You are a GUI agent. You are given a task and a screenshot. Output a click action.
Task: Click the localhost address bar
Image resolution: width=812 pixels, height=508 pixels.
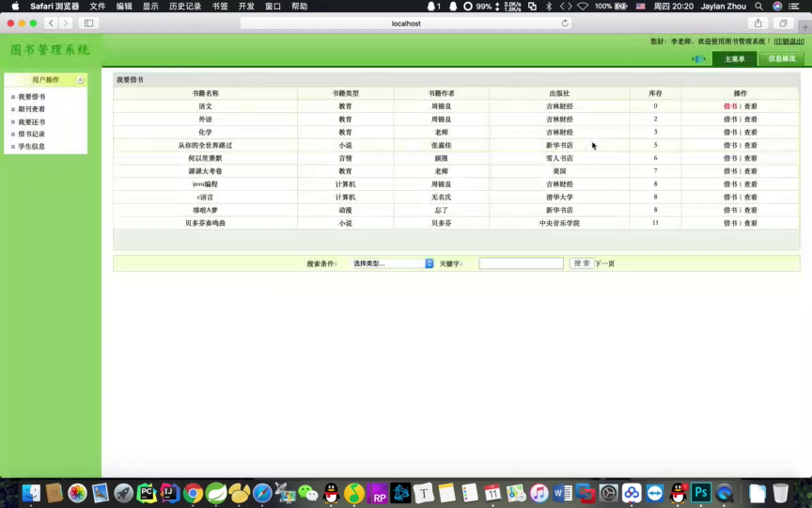406,24
